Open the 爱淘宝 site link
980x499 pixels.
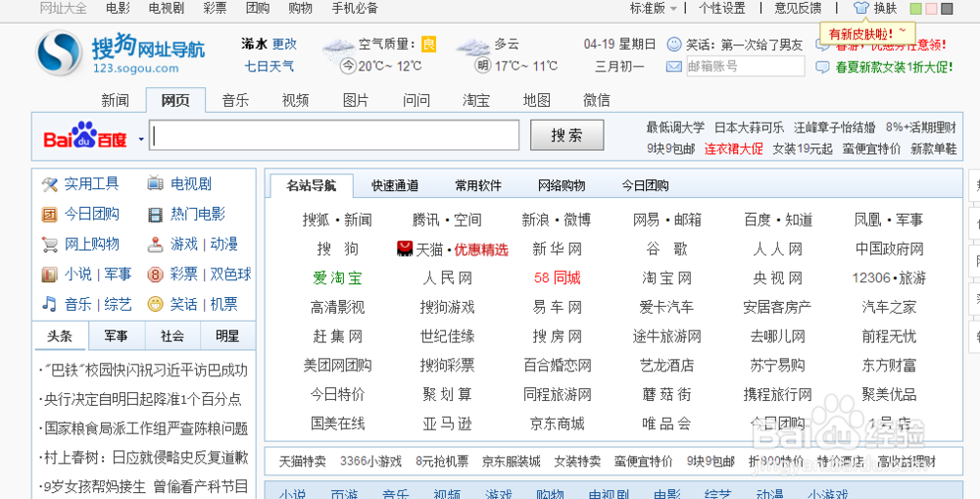coord(337,278)
